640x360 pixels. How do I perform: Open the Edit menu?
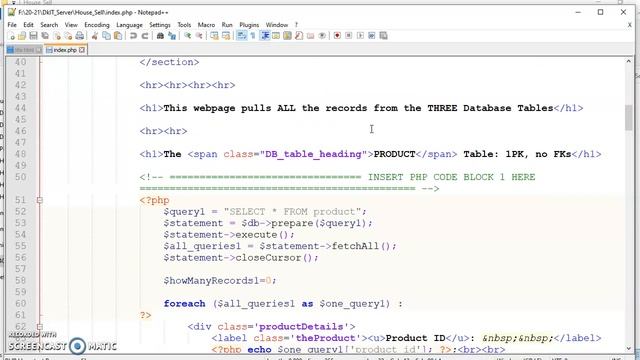(x=28, y=25)
